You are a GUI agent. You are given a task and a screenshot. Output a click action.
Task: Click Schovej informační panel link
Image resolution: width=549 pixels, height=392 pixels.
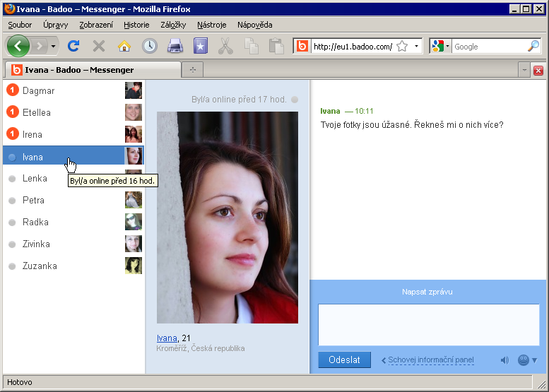(431, 360)
